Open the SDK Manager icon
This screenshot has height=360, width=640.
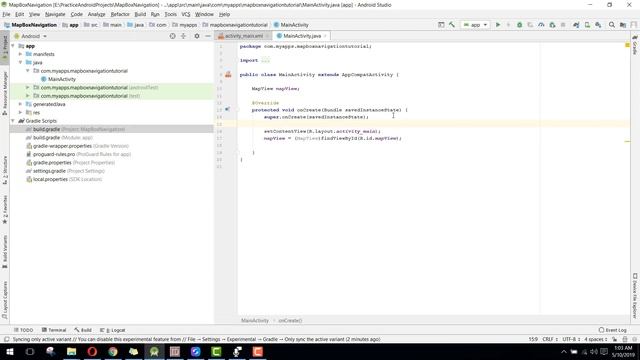[598, 25]
